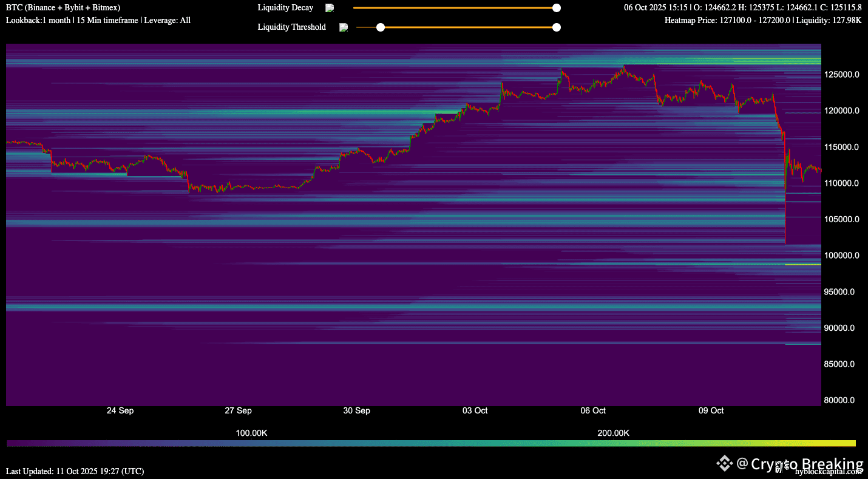Viewport: 868px width, 479px height.
Task: Click the 200.00K mark on color scale
Action: tap(613, 433)
